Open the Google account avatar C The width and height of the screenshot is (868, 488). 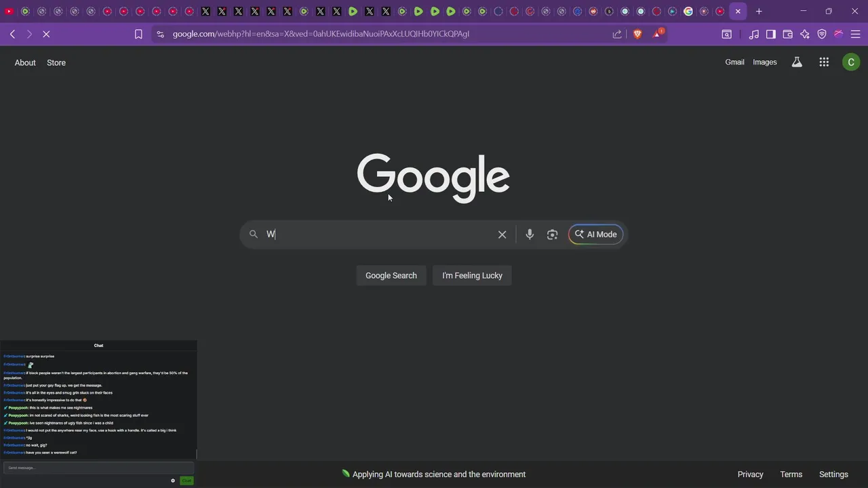click(851, 62)
